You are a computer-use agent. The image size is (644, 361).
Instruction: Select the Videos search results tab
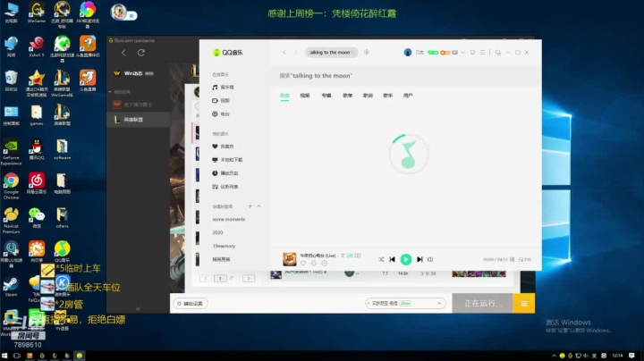pos(305,96)
